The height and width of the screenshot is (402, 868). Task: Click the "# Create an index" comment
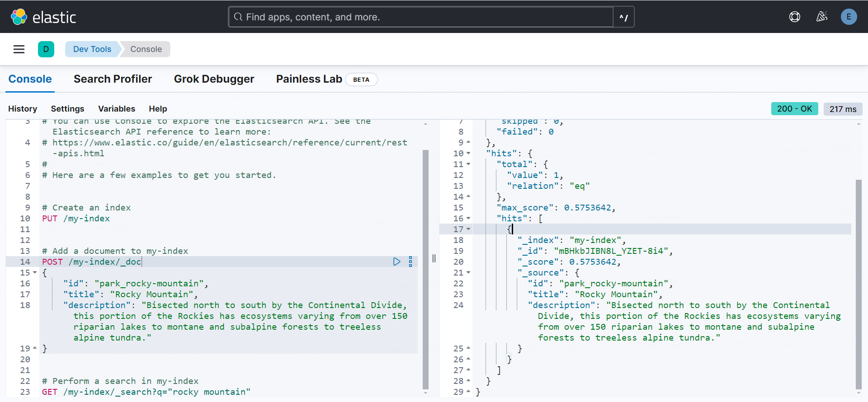click(86, 208)
